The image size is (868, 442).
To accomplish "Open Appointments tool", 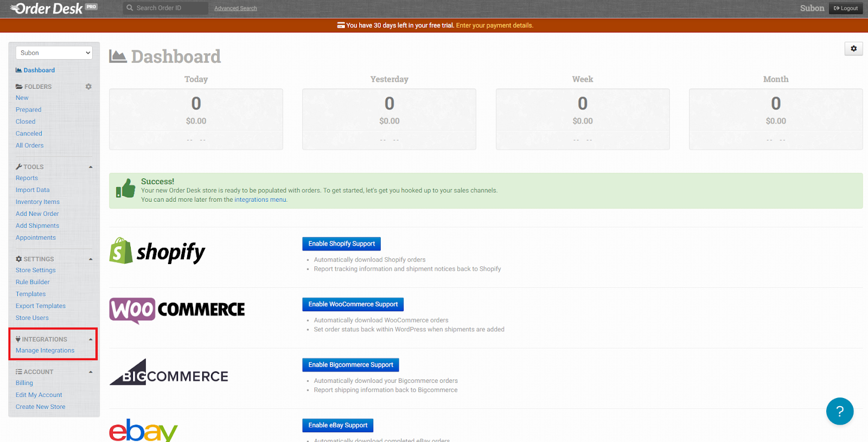I will click(x=36, y=238).
